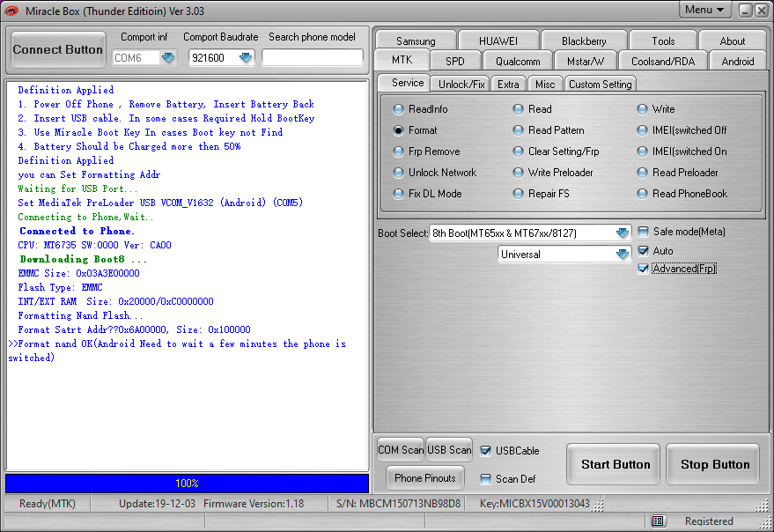This screenshot has height=532, width=774.
Task: Expand the Boot Select dropdown list
Action: 623,233
